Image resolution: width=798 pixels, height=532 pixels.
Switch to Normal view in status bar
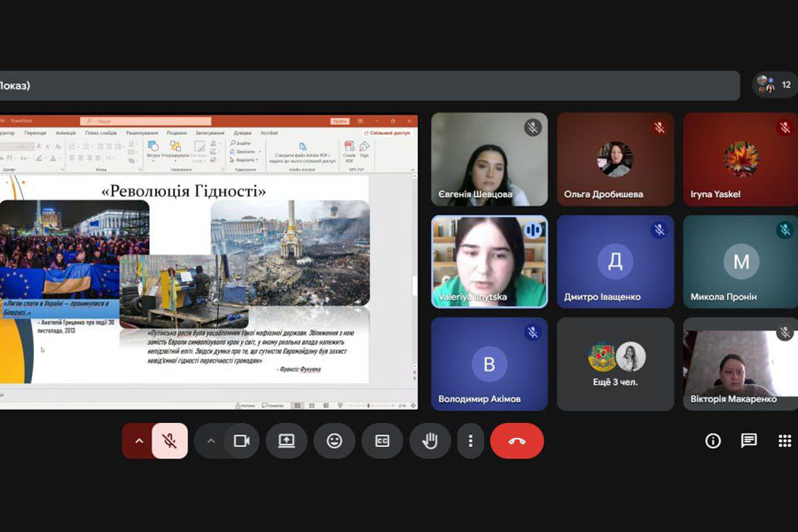[x=298, y=406]
